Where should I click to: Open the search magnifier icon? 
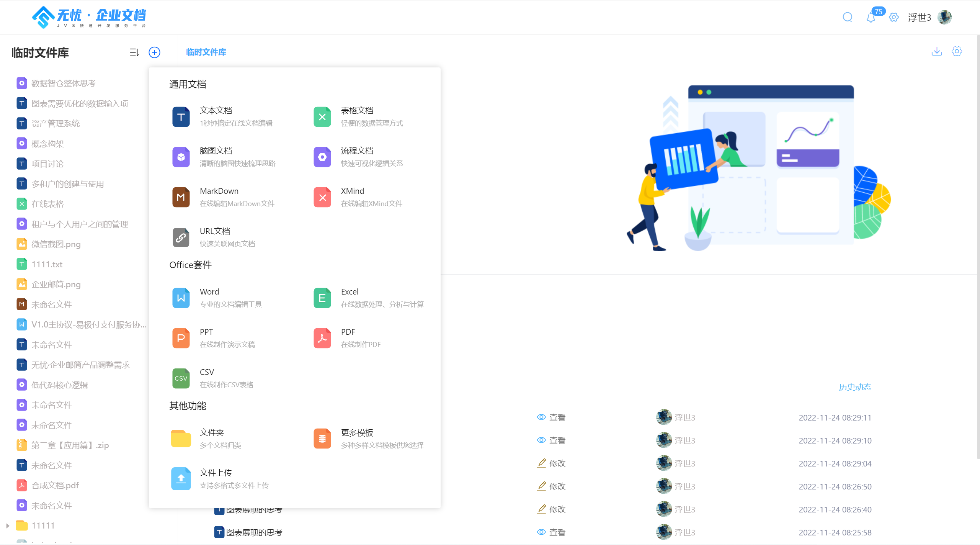point(847,17)
